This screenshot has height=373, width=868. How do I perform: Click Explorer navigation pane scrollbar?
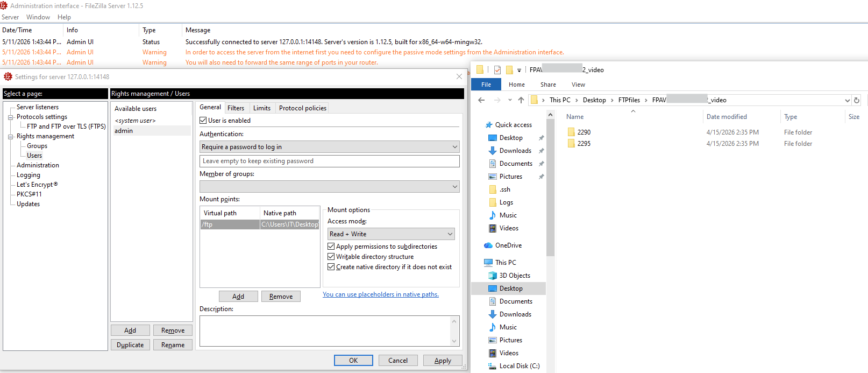pyautogui.click(x=550, y=188)
